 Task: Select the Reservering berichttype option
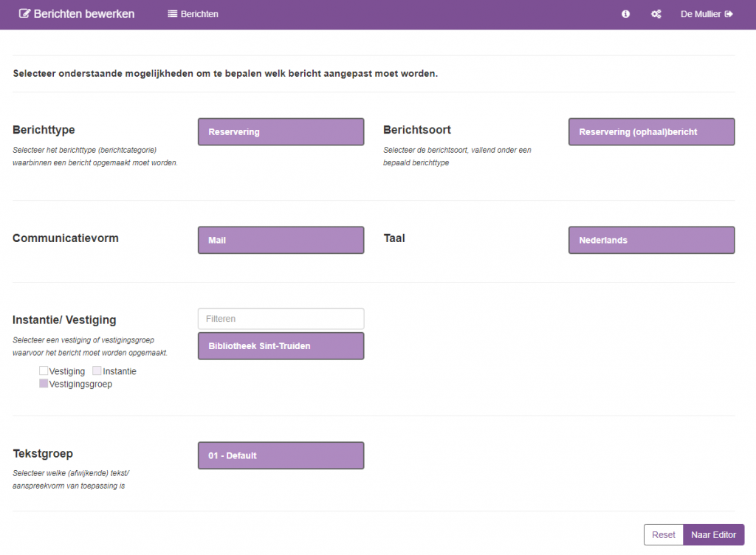click(281, 132)
